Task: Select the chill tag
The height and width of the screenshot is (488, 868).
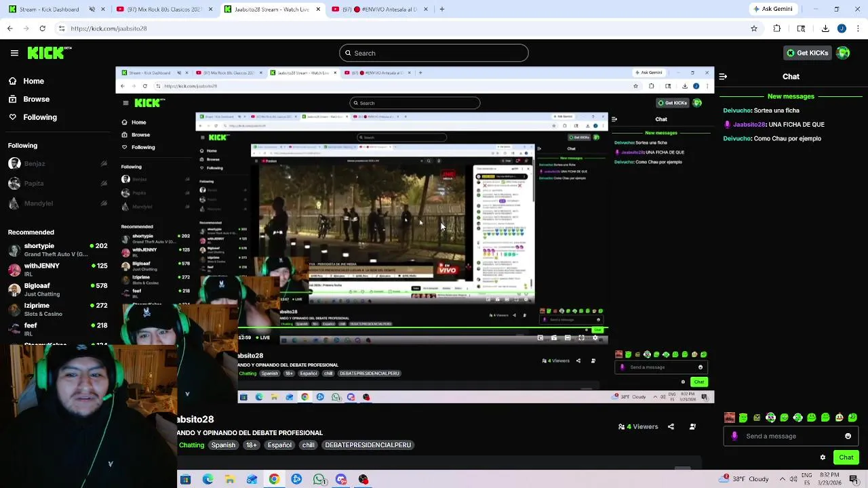Action: tap(308, 445)
